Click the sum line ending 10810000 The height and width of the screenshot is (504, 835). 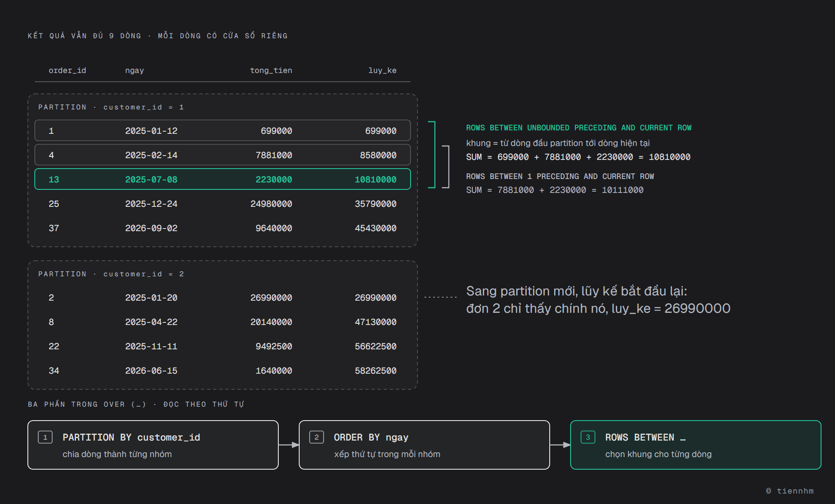[578, 157]
